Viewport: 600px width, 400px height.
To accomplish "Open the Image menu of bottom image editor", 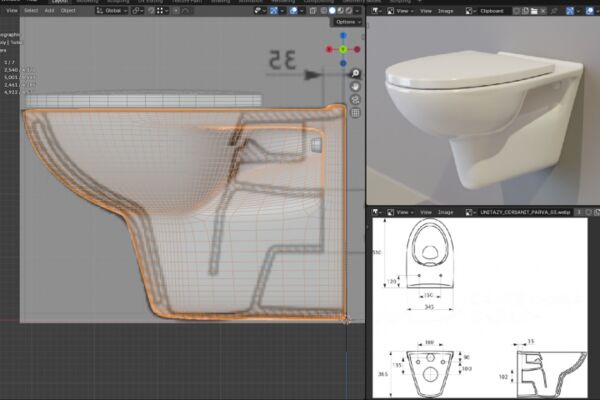I will pyautogui.click(x=445, y=212).
